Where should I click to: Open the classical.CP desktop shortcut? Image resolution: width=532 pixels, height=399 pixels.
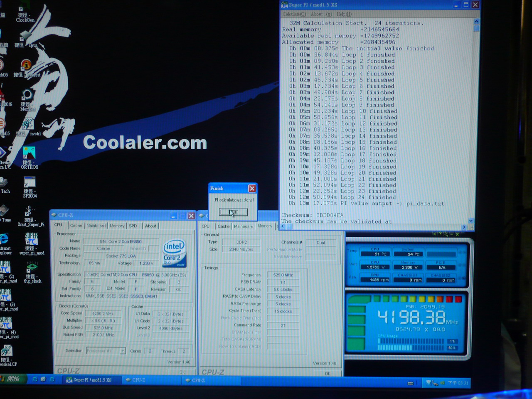click(x=7, y=356)
